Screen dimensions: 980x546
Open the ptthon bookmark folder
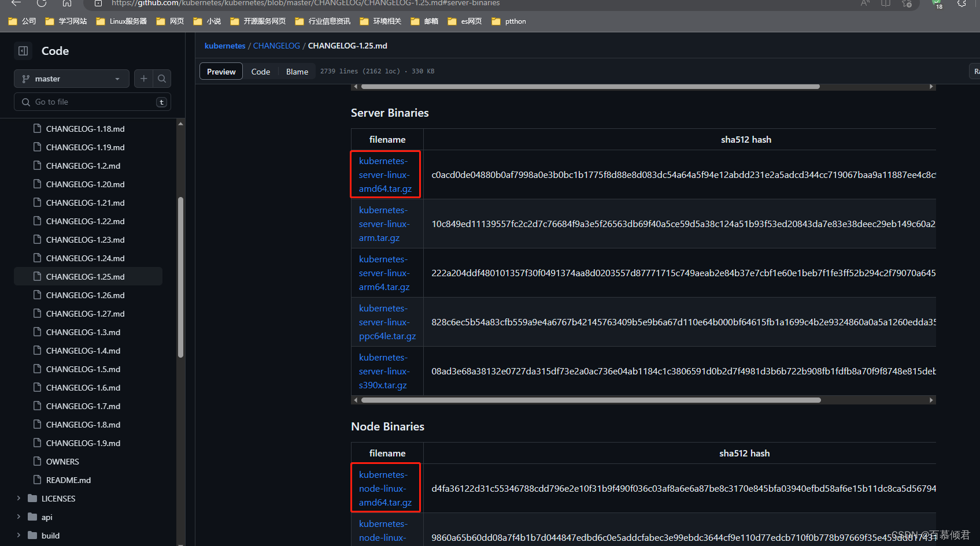click(x=509, y=21)
